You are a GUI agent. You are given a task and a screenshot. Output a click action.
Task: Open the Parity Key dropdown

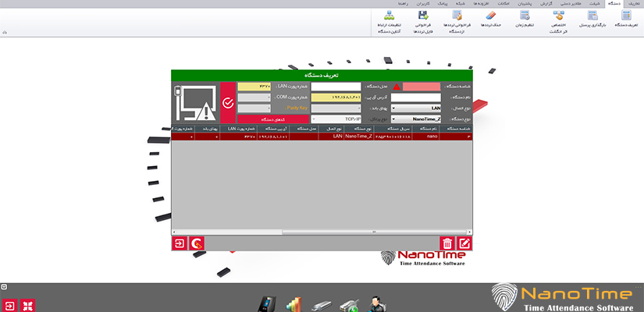coord(254,108)
